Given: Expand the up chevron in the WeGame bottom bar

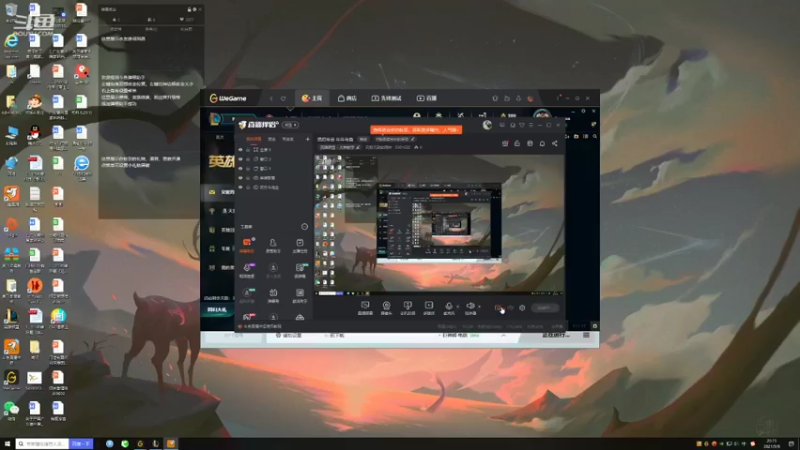Looking at the screenshot, I should (x=504, y=335).
